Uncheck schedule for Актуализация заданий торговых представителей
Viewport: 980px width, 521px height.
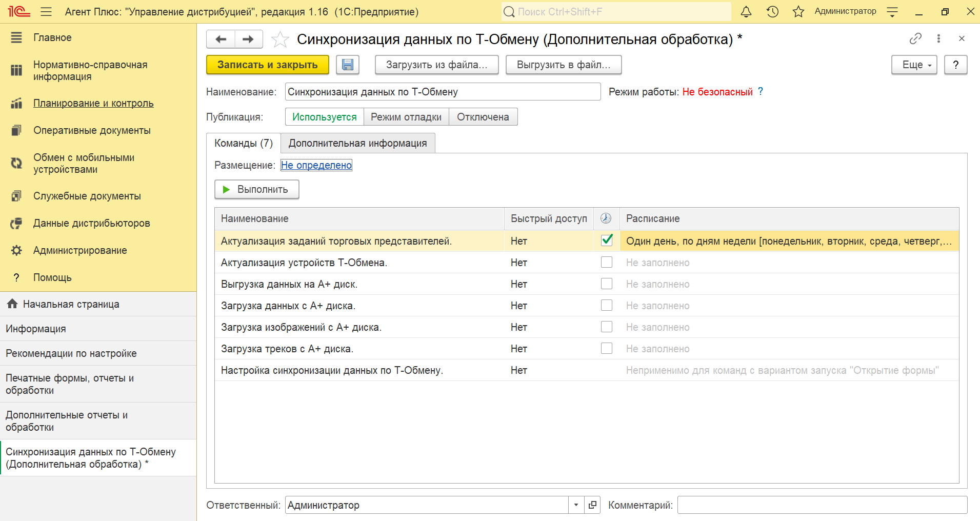point(607,240)
